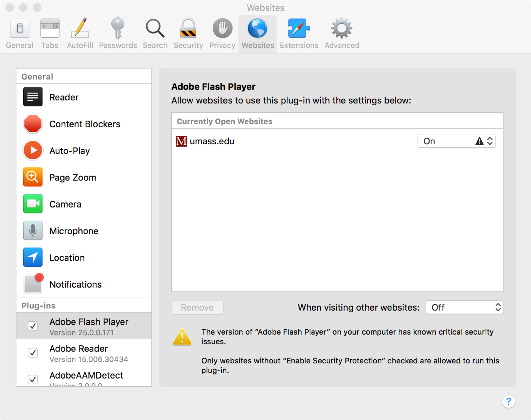Image resolution: width=531 pixels, height=420 pixels.
Task: Open the umass.edu On dropdown
Action: (x=456, y=141)
